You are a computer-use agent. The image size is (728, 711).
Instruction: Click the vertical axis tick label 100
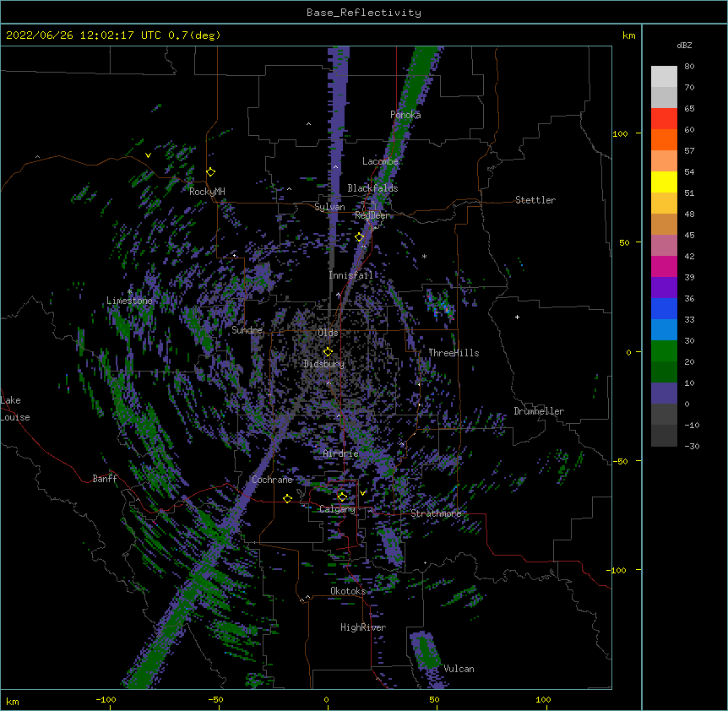(x=620, y=133)
